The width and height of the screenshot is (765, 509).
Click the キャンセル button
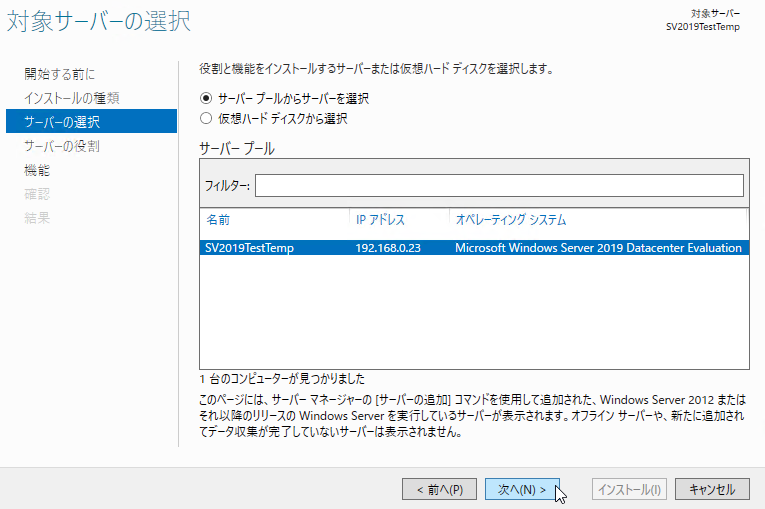point(712,489)
